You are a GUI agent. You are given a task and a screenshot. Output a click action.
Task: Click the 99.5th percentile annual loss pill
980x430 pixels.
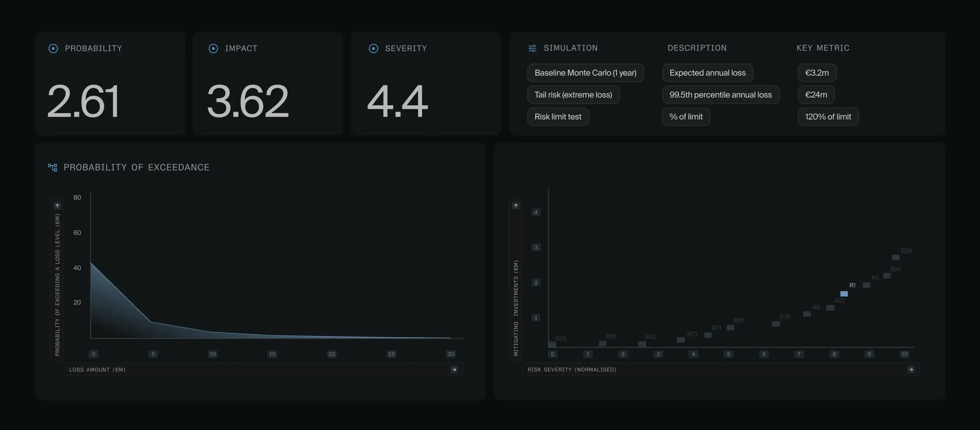point(720,95)
